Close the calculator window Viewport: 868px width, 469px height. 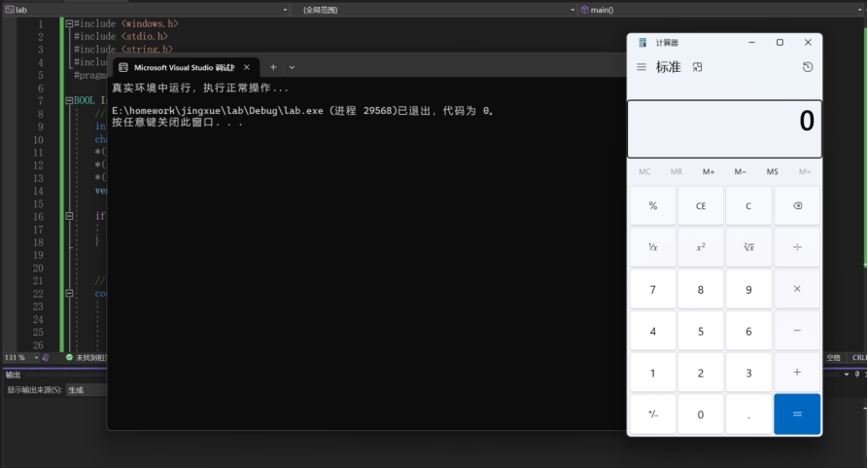(x=808, y=42)
